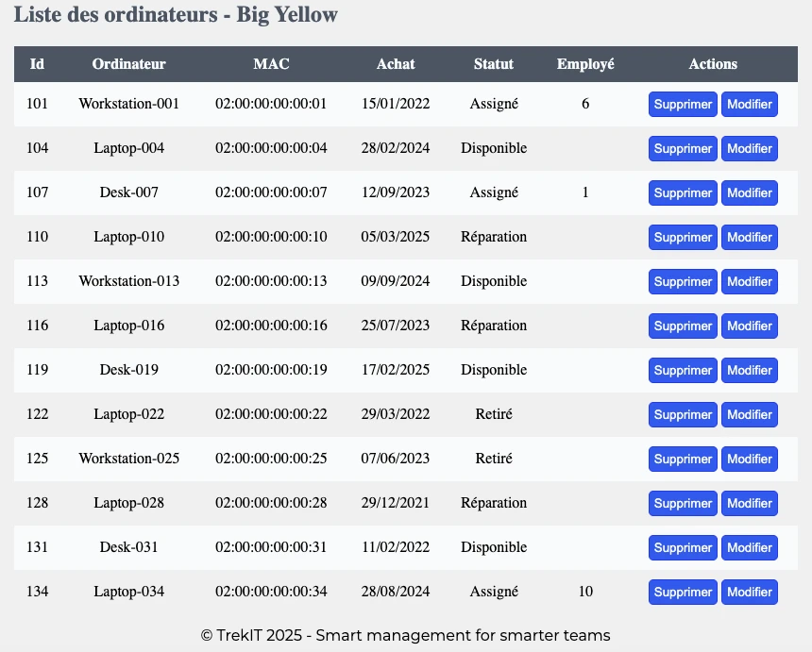Delete Workstation-001 with its Supprimer button
Viewport: 812px width, 652px height.
(x=683, y=104)
